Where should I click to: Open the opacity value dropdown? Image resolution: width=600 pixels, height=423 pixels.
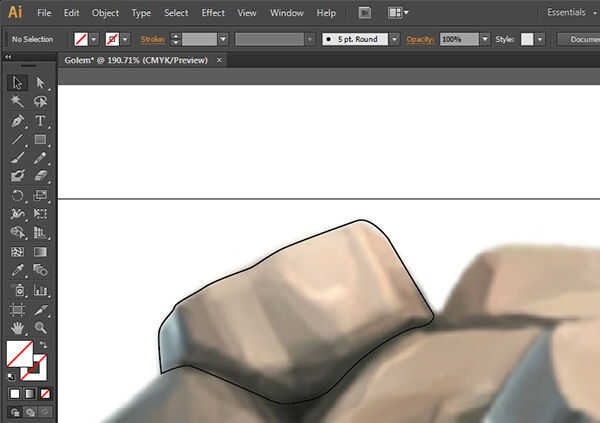coord(485,39)
